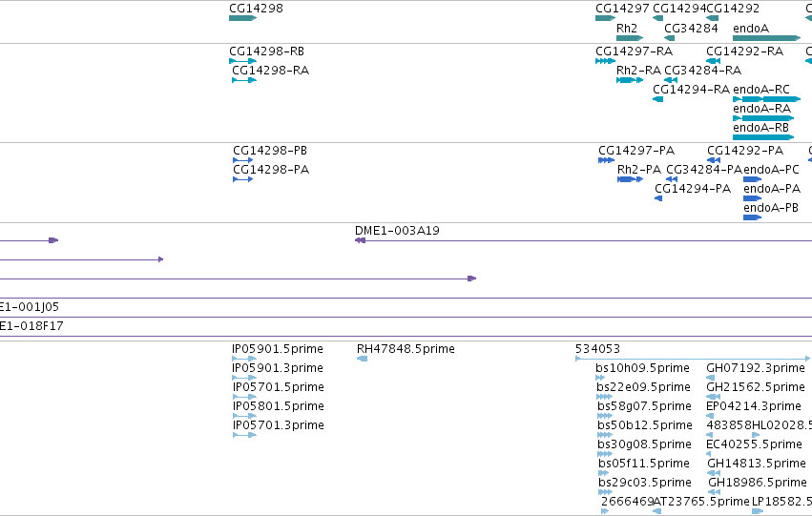The image size is (812, 516).
Task: Select the Rh2-PA protein glyph
Action: 631,179
